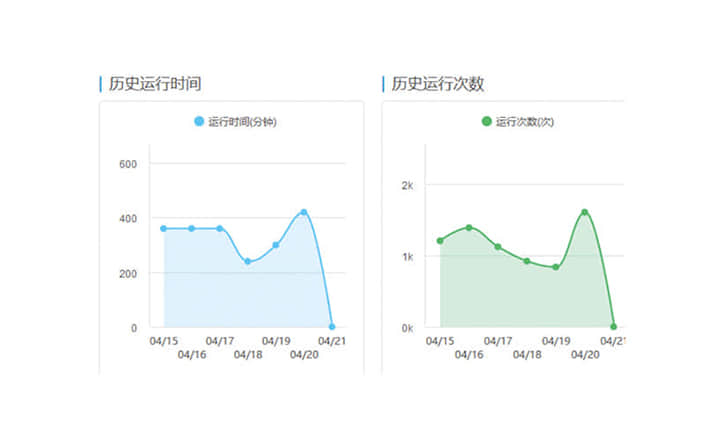This screenshot has width=720, height=432.
Task: Select the 04/18 point on the green chart
Action: pyautogui.click(x=527, y=261)
